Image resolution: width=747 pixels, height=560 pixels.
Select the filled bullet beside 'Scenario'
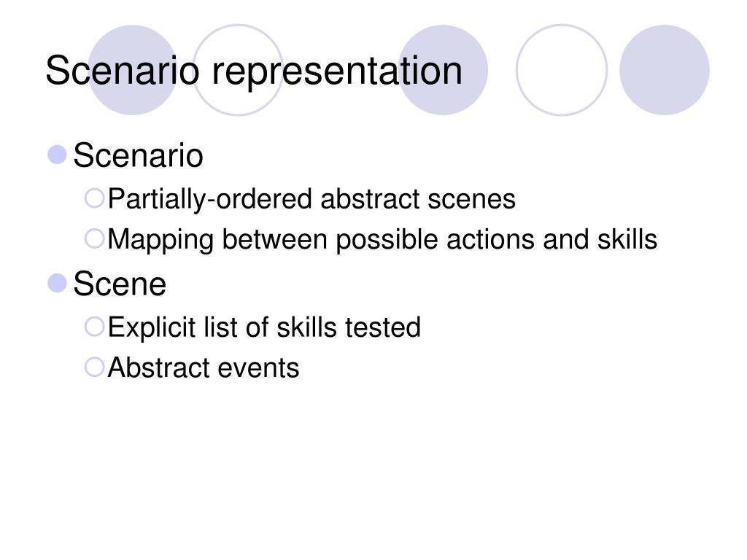(x=57, y=155)
